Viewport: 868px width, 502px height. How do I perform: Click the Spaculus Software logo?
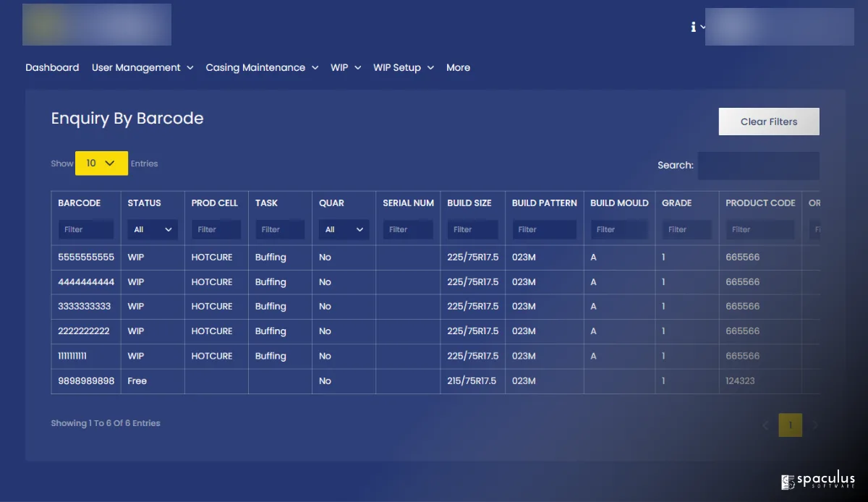[x=818, y=481]
